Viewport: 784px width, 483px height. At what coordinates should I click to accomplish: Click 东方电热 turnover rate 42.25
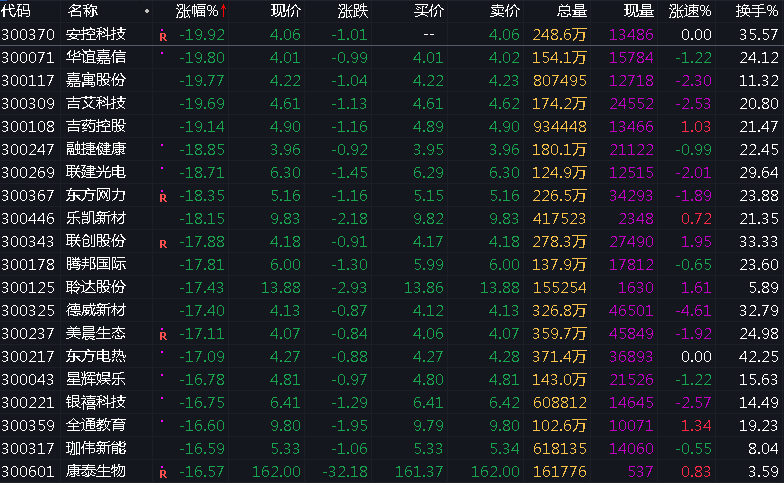coord(759,356)
